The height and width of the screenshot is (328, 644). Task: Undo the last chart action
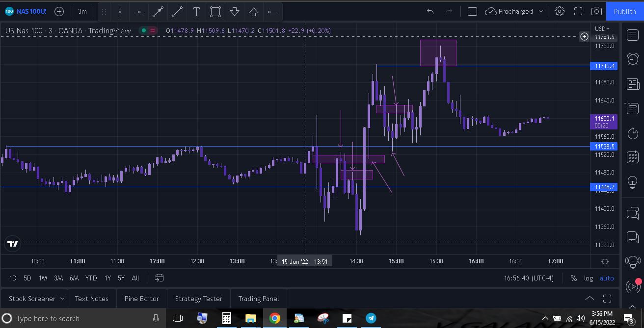click(x=430, y=11)
